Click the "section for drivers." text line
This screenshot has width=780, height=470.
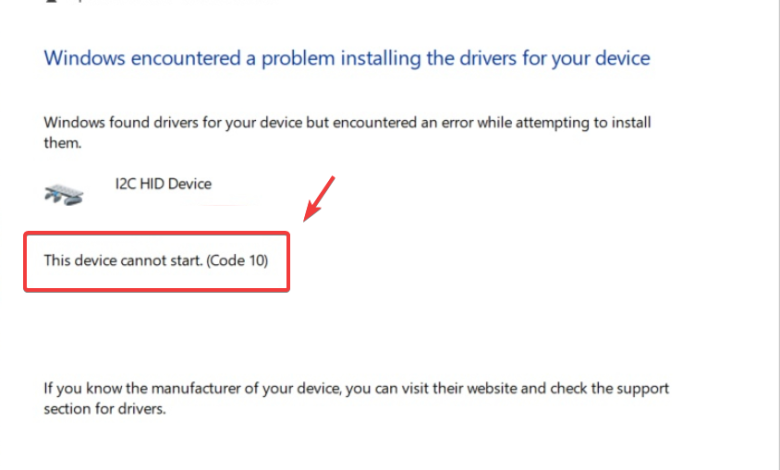[x=103, y=408]
